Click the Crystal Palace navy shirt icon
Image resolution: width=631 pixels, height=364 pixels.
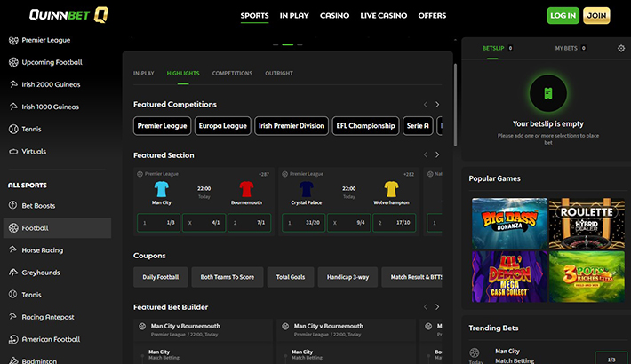[307, 189]
